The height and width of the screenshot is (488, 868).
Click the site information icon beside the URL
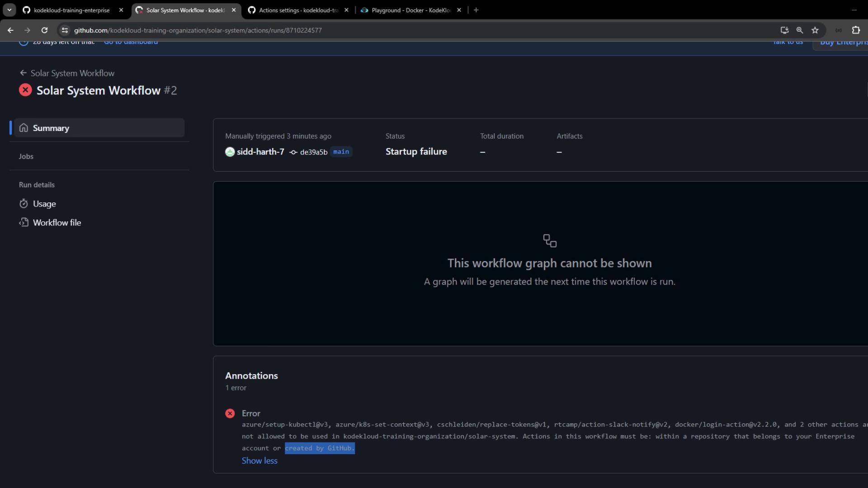[x=65, y=30]
